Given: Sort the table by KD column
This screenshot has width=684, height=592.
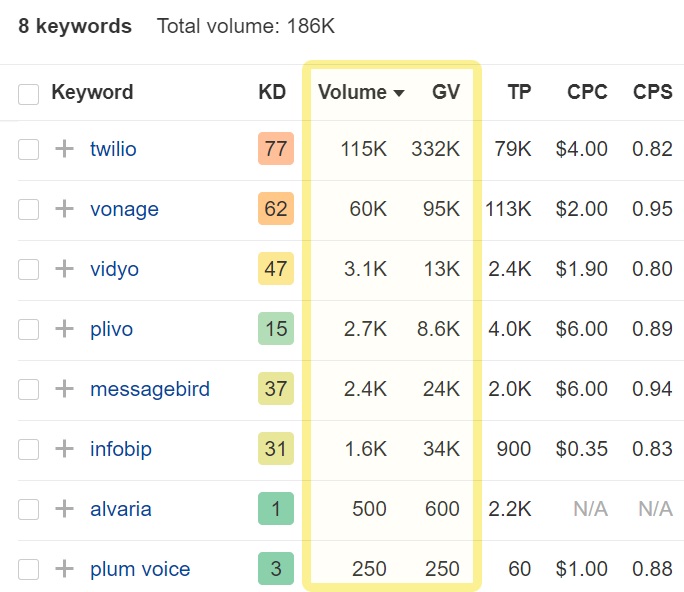Looking at the screenshot, I should point(272,92).
